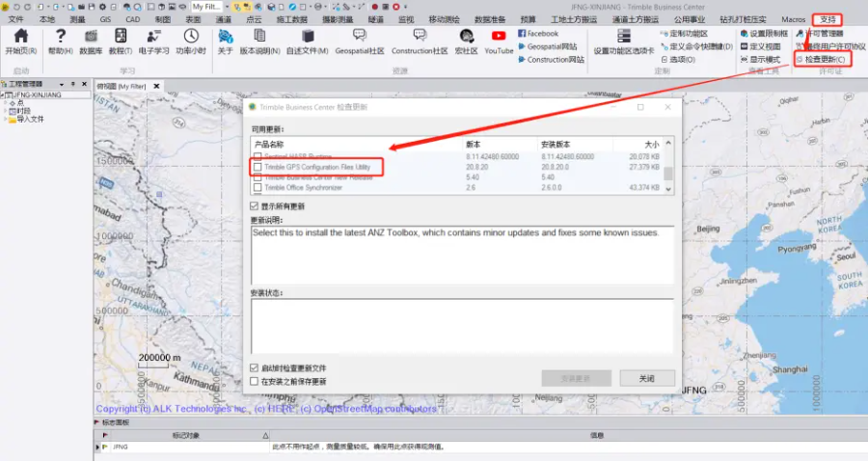Close the 俯视图 My Filter view tab

pyautogui.click(x=156, y=87)
